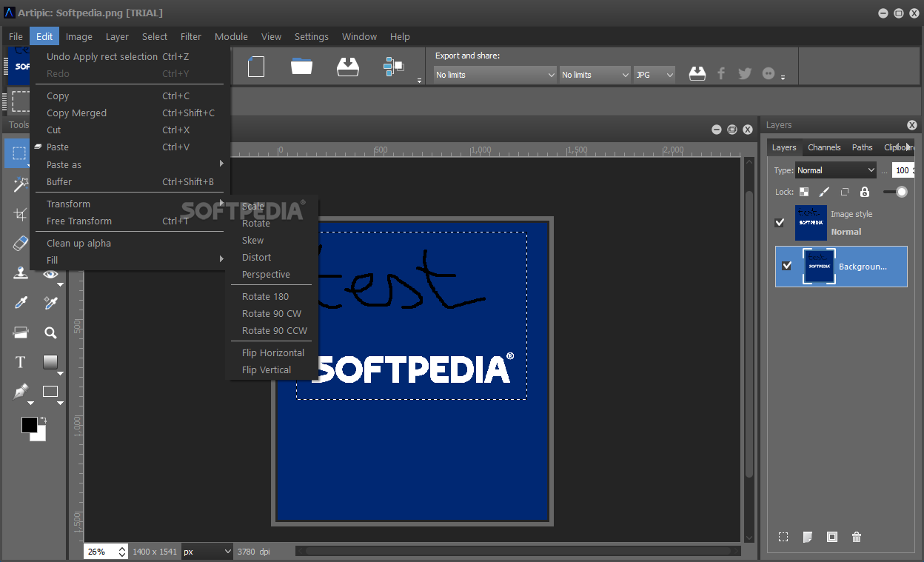Click the batch/module structure toolbar icon

click(x=393, y=67)
